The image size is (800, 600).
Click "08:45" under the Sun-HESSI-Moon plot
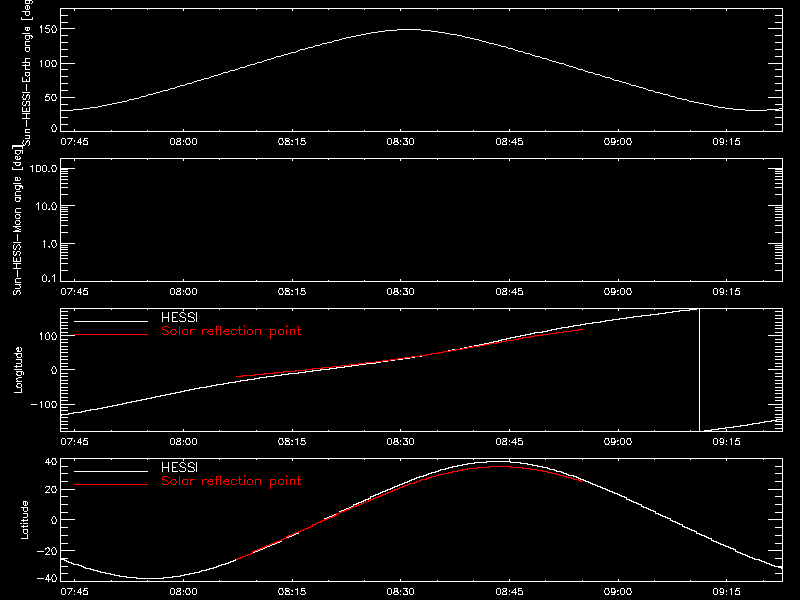pyautogui.click(x=509, y=291)
